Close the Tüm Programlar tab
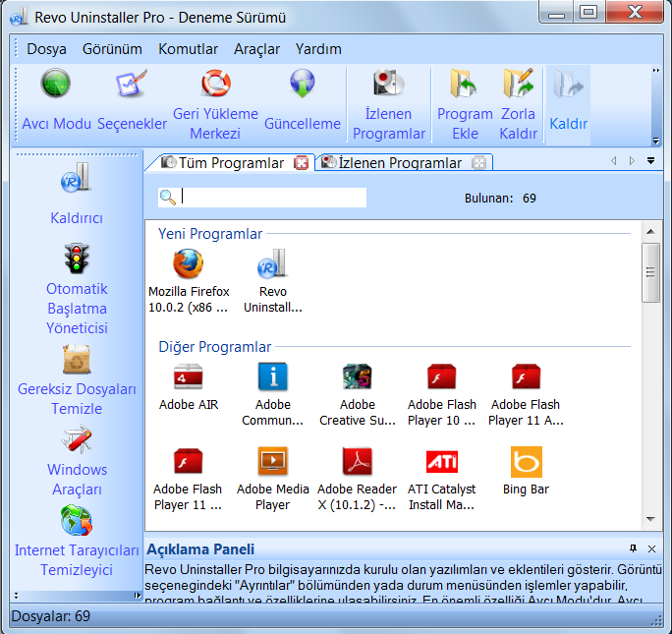 tap(302, 163)
